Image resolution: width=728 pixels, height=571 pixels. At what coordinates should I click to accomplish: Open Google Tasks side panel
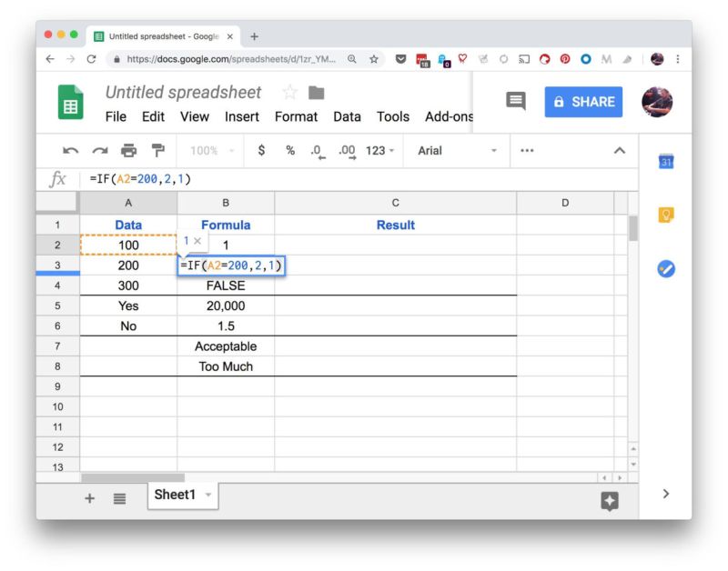pos(665,269)
